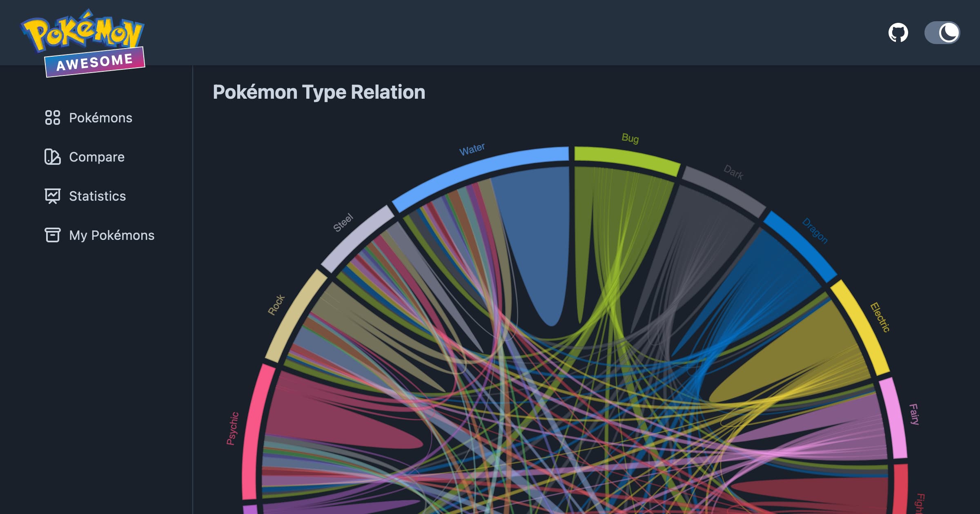The image size is (980, 514).
Task: Click the My Pokémons archive box icon
Action: [x=52, y=235]
